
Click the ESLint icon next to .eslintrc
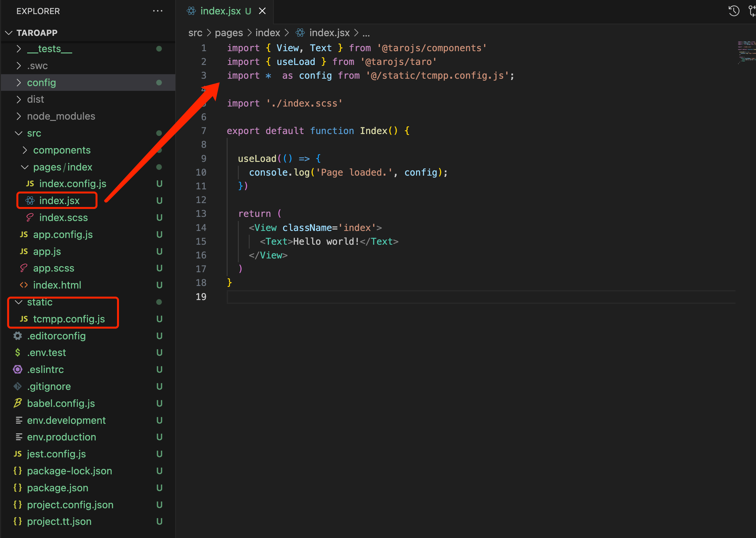(x=18, y=369)
